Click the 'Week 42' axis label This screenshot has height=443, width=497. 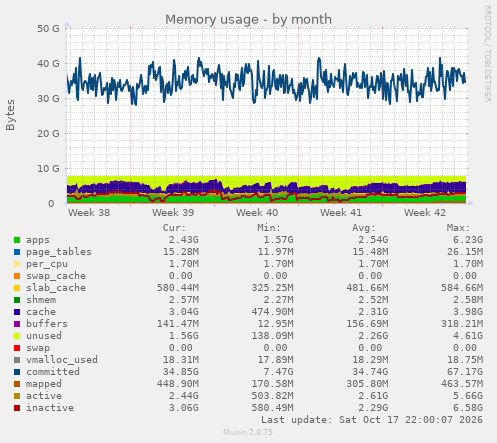tap(425, 213)
